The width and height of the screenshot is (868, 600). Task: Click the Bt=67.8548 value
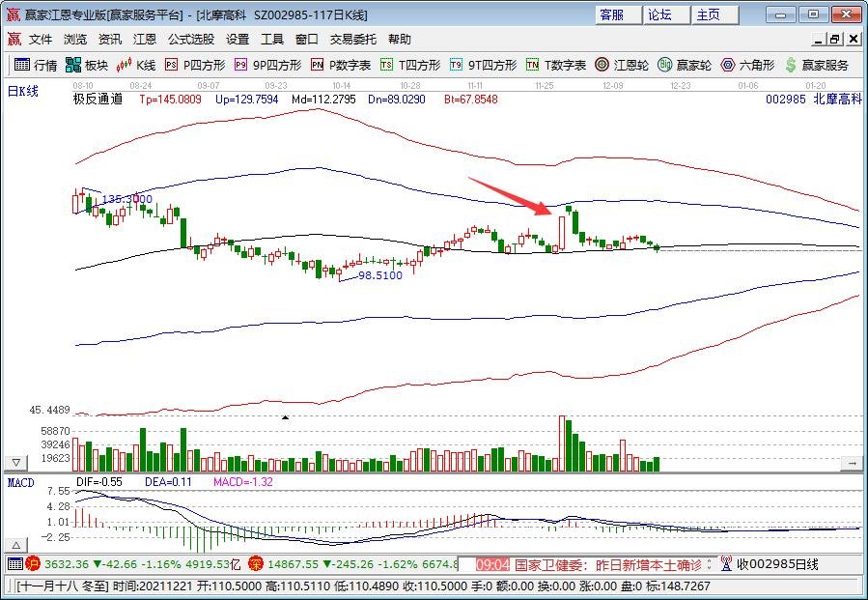pyautogui.click(x=470, y=100)
